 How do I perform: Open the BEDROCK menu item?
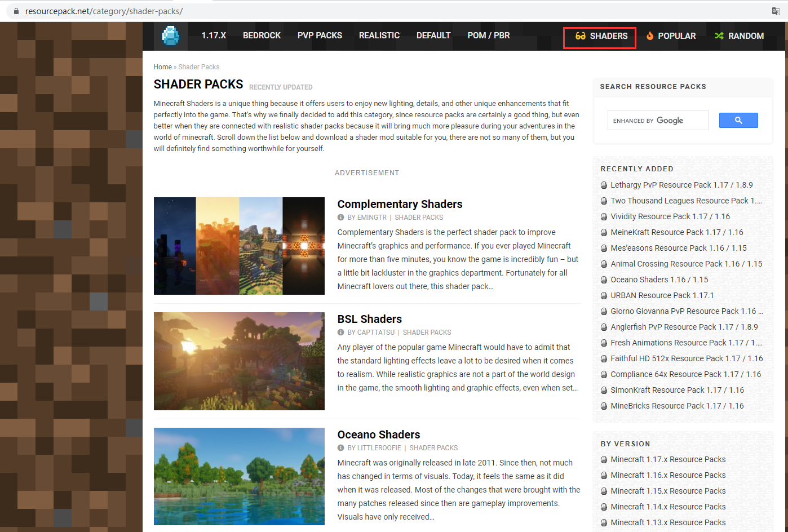tap(262, 36)
